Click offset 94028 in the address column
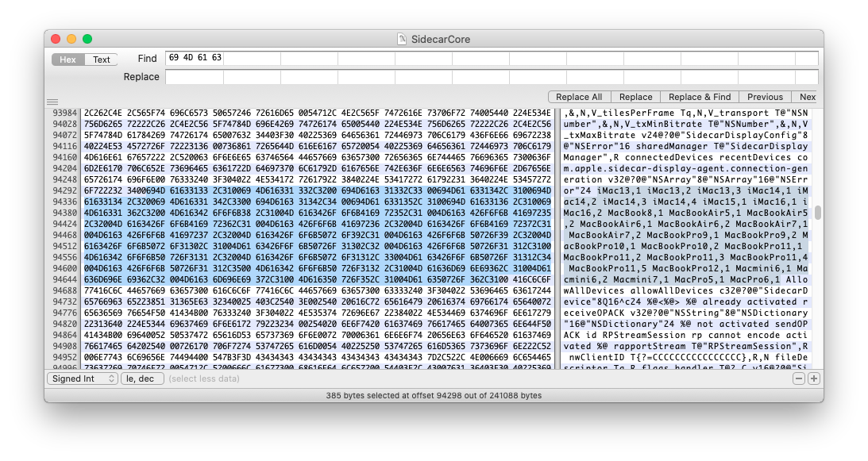The image size is (868, 461). pyautogui.click(x=65, y=124)
